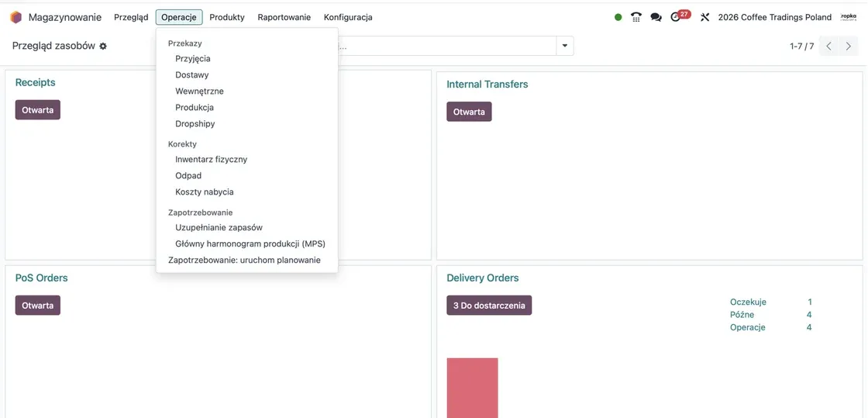Open the Przegląd menu
868x418 pixels.
(x=131, y=17)
